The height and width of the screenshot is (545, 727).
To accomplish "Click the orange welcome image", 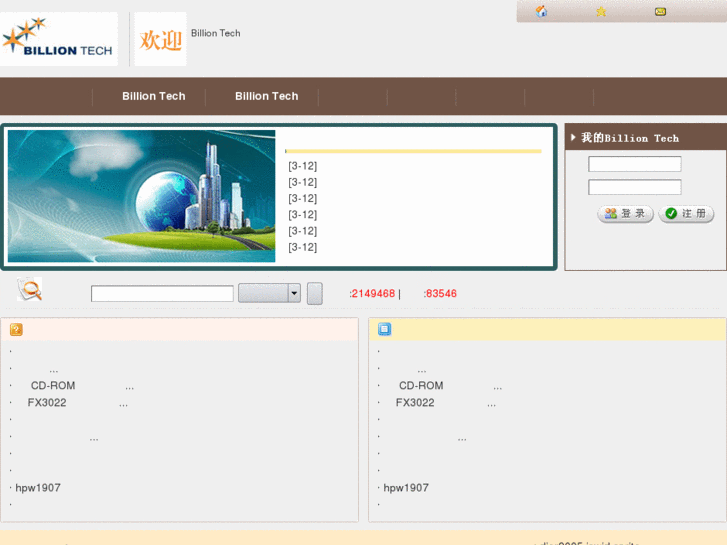I will tap(160, 39).
